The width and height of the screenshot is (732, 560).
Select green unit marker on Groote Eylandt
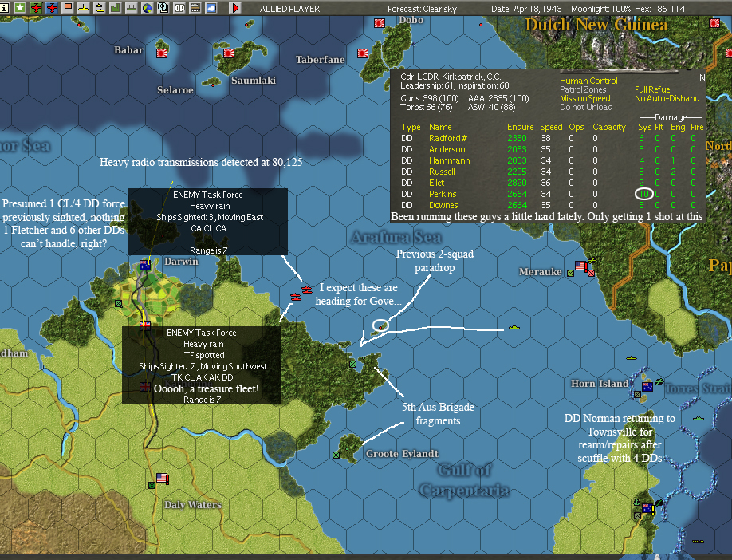point(336,455)
